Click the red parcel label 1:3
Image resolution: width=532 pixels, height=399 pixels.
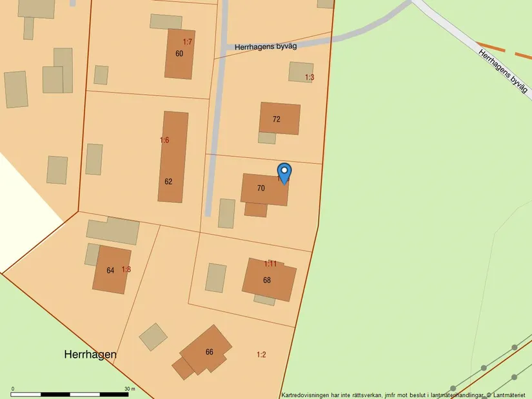(310, 77)
